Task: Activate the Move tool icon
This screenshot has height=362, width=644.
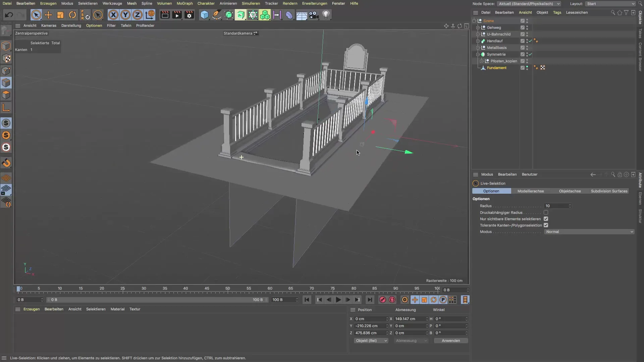Action: (x=48, y=15)
